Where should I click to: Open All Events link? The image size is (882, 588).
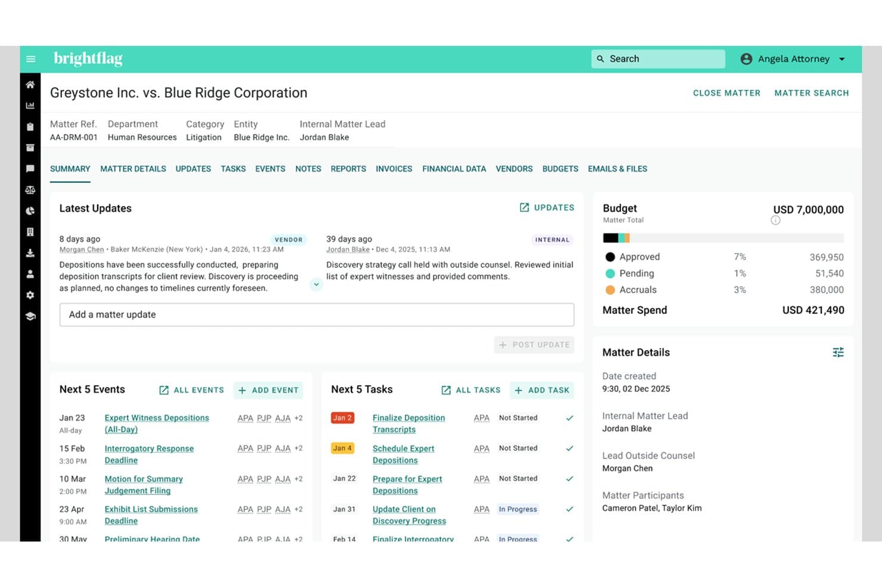(x=191, y=390)
